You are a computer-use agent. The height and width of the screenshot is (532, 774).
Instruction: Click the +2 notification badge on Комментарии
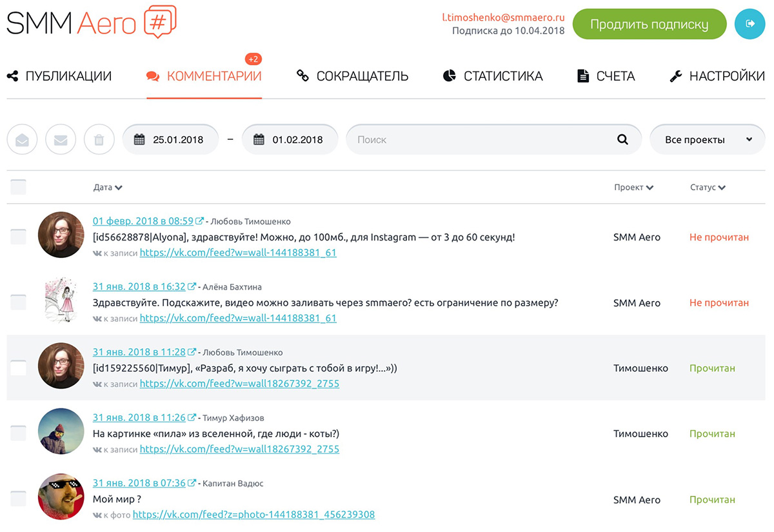click(253, 59)
